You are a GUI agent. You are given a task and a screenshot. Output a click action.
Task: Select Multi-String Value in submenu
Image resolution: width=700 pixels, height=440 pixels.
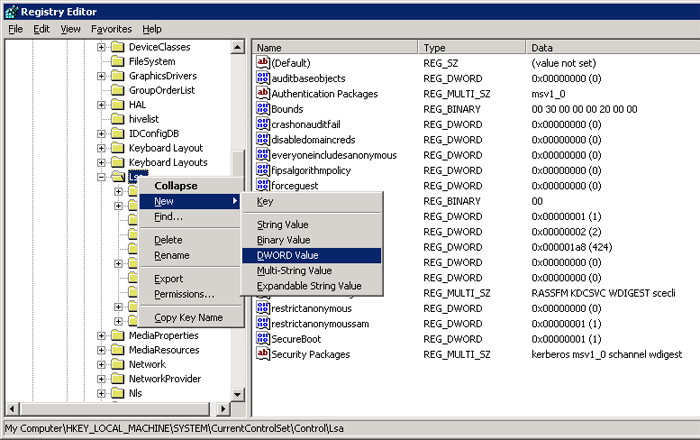pyautogui.click(x=312, y=270)
